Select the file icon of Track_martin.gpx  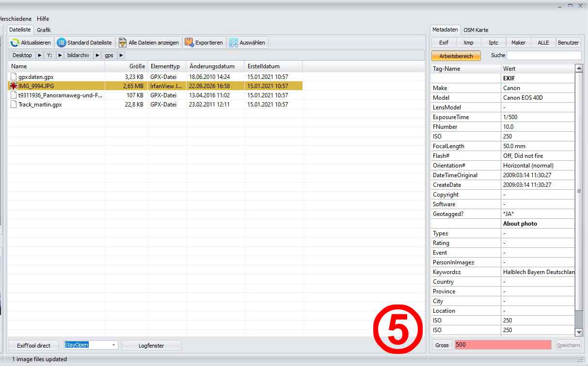point(14,104)
